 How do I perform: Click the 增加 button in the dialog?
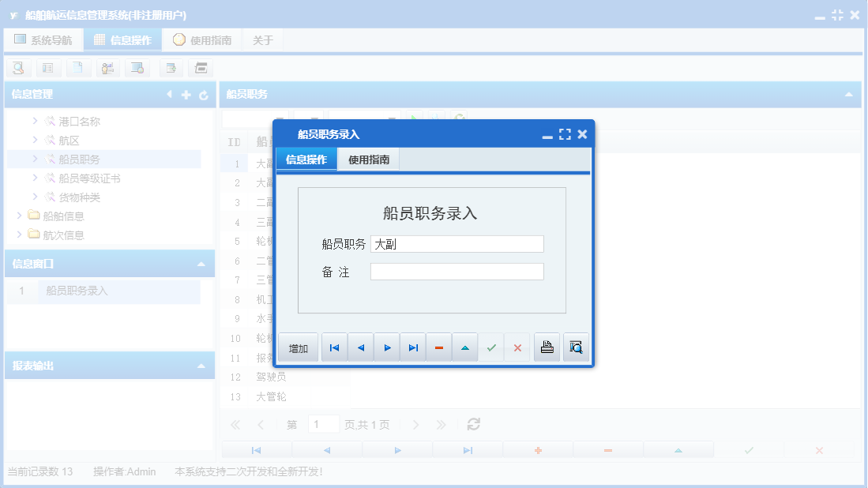click(x=298, y=347)
